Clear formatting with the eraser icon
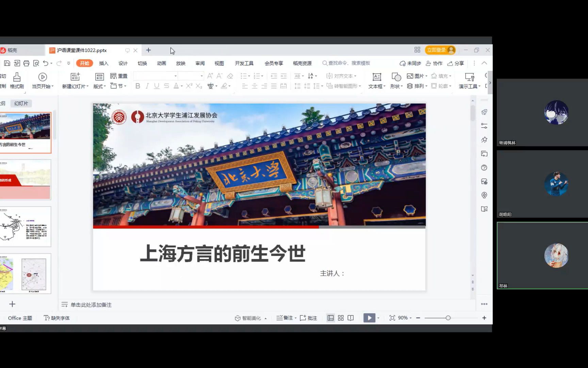Viewport: 588px width, 368px height. (230, 76)
